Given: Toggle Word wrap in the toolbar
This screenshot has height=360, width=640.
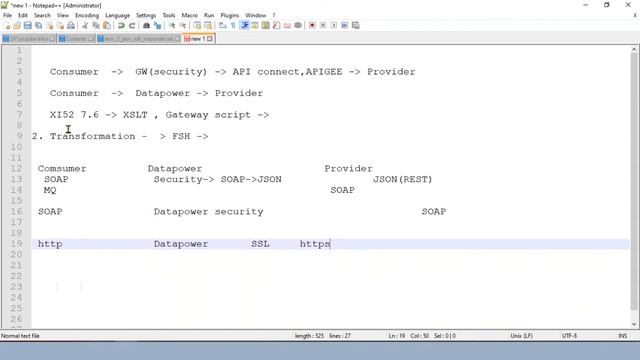Looking at the screenshot, I should coord(222,25).
